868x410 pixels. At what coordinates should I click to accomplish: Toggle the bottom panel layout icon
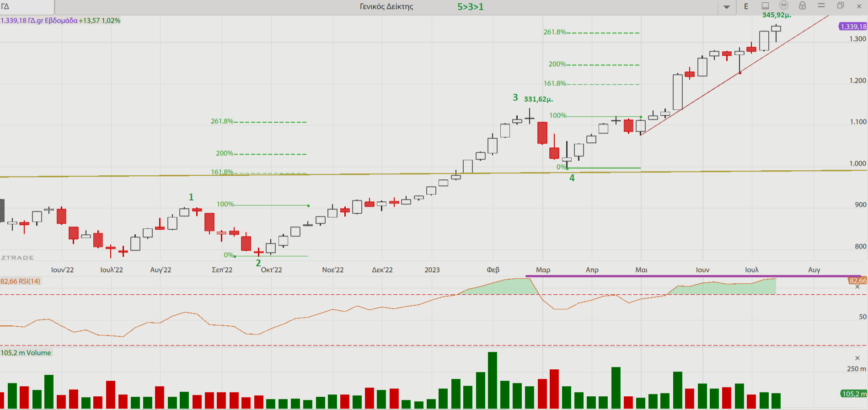click(x=765, y=6)
